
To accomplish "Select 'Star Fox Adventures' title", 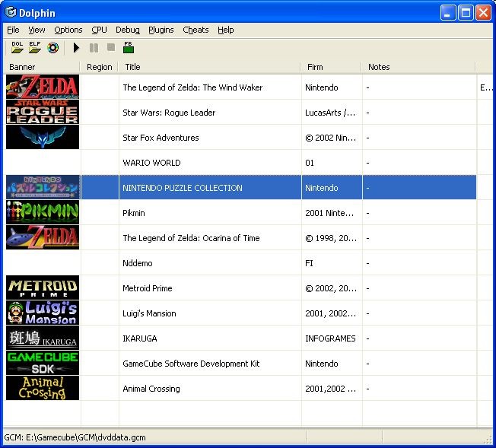I will point(161,138).
